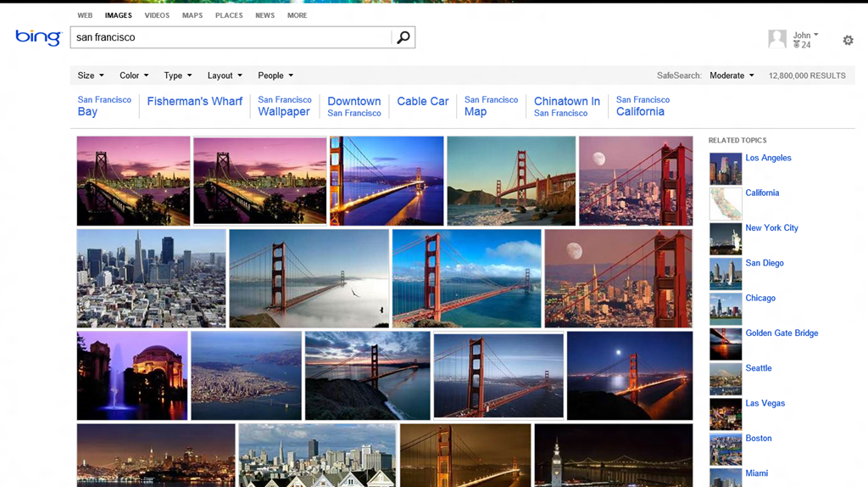Open the MAPS tab
The image size is (868, 487).
coord(192,15)
